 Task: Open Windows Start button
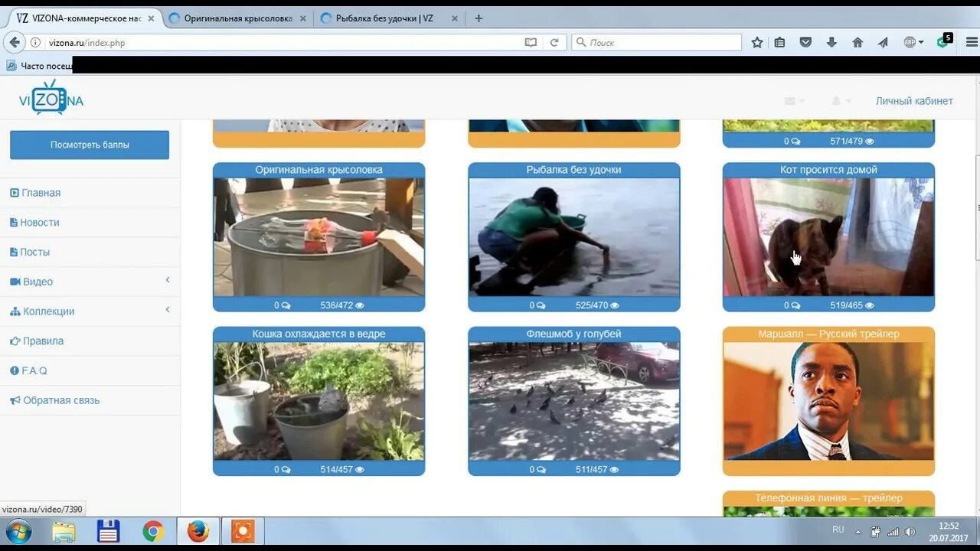pos(18,531)
